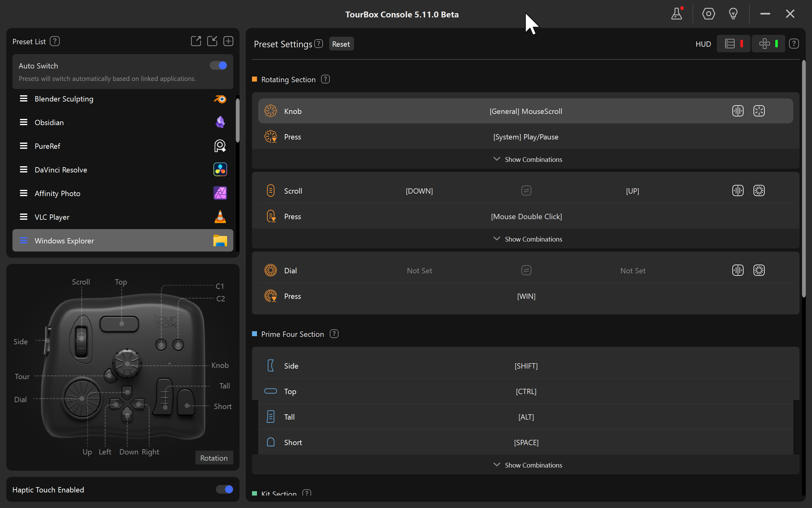The width and height of the screenshot is (812, 508).
Task: Click the Preset Settings vertical scrollbar
Action: click(803, 178)
